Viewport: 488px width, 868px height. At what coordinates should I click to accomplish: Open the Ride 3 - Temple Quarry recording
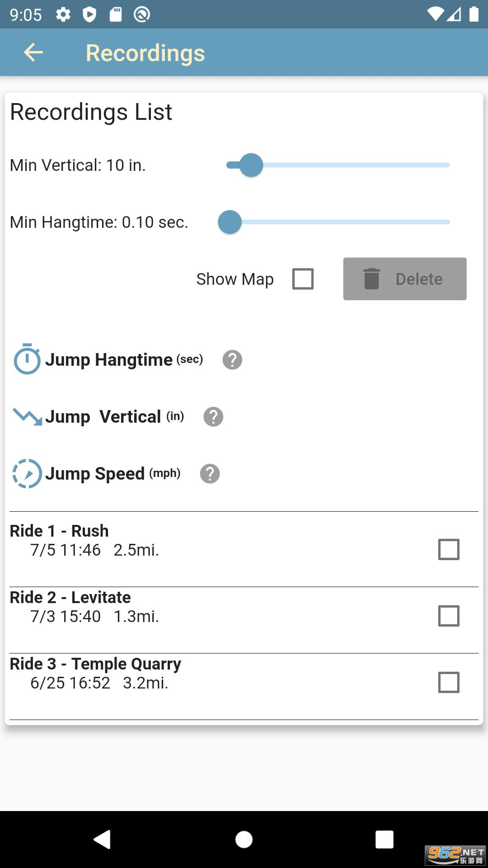(136, 674)
